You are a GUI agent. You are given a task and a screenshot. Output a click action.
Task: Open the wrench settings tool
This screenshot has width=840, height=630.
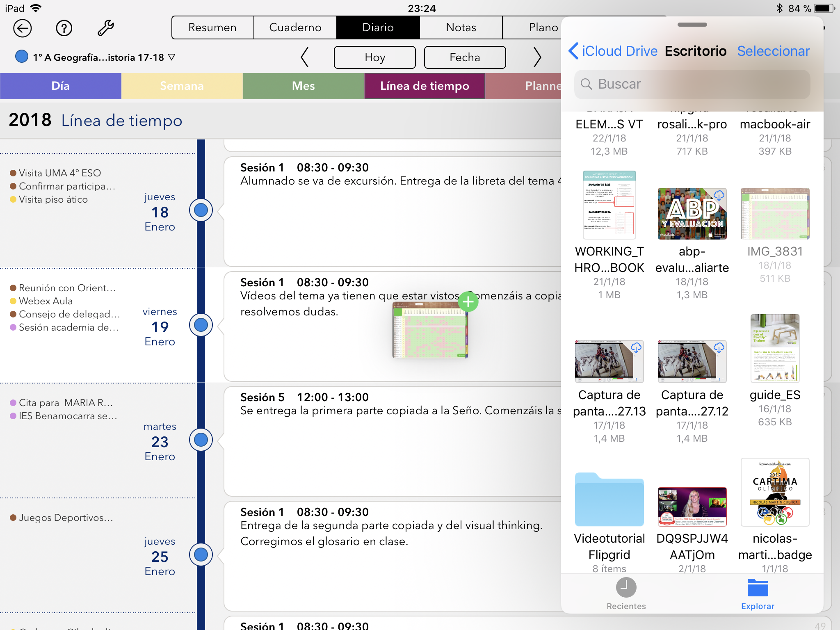click(105, 28)
